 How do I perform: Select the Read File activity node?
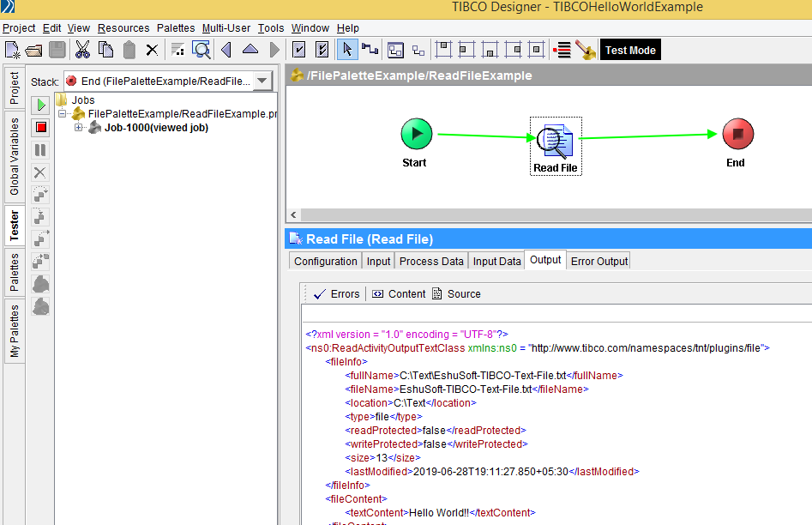point(555,146)
